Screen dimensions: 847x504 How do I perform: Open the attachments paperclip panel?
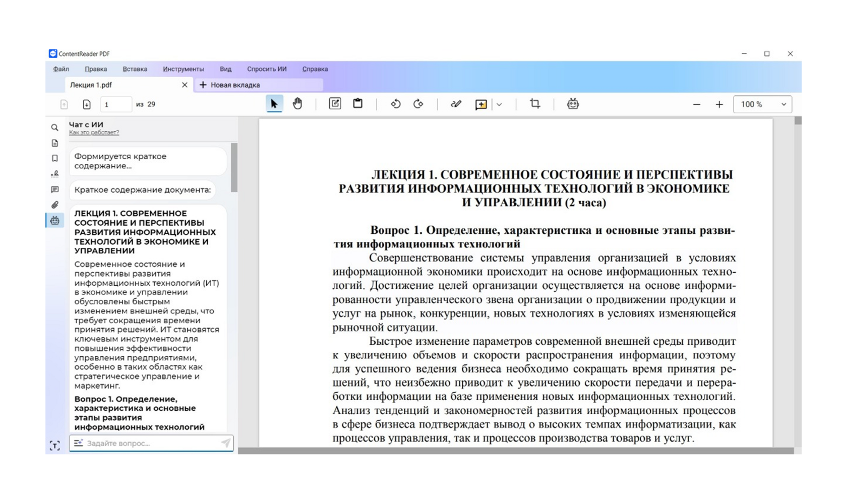pos(55,205)
